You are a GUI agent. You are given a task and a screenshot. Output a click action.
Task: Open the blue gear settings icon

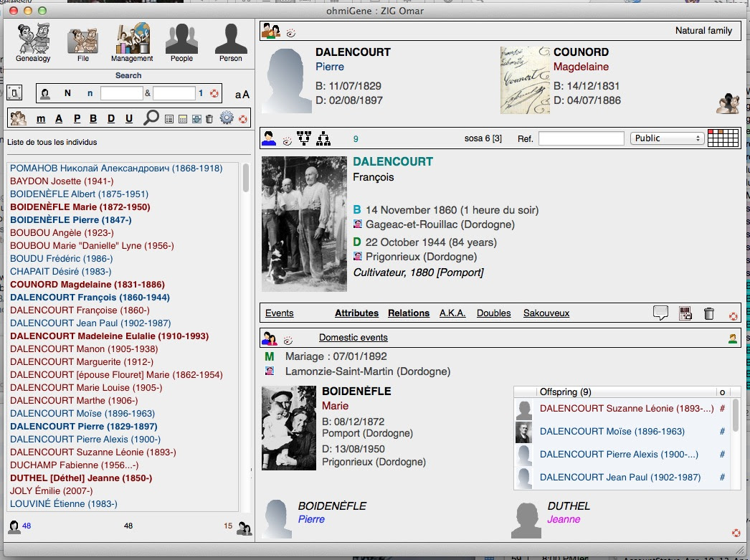tap(227, 118)
